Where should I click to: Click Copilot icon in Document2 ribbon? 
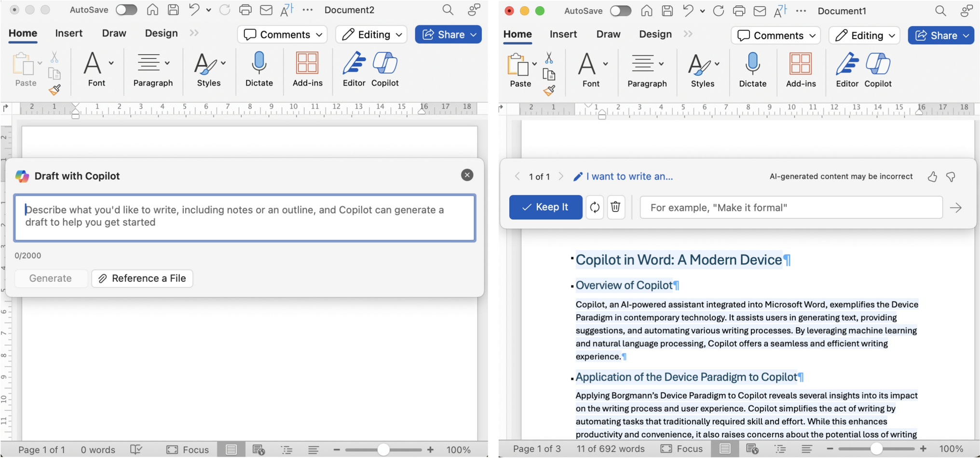click(x=385, y=69)
